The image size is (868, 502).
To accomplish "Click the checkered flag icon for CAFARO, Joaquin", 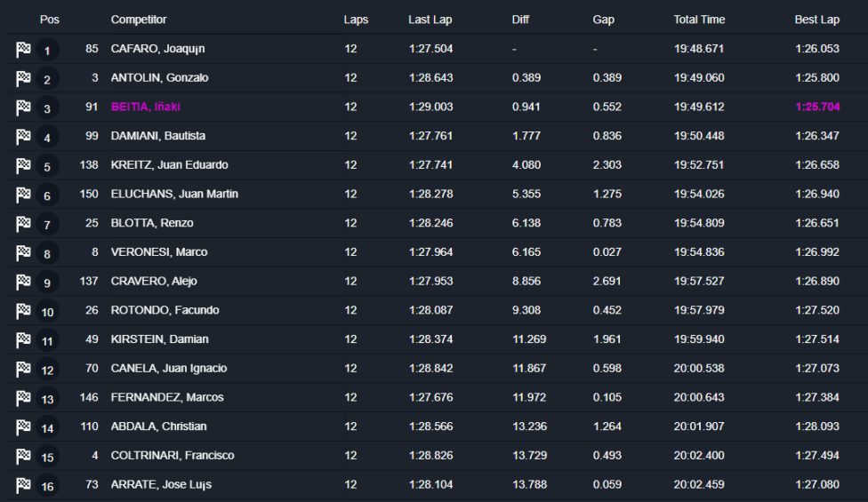I will click(x=23, y=49).
